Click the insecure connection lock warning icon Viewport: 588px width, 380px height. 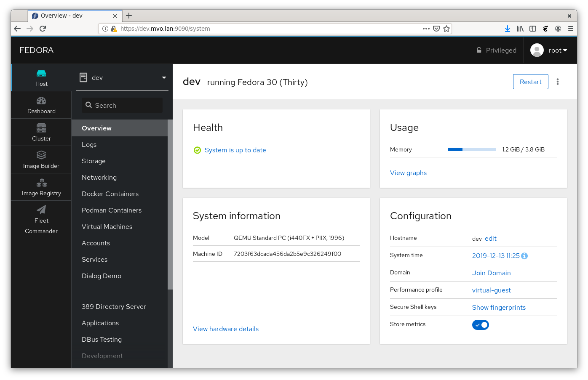(114, 29)
